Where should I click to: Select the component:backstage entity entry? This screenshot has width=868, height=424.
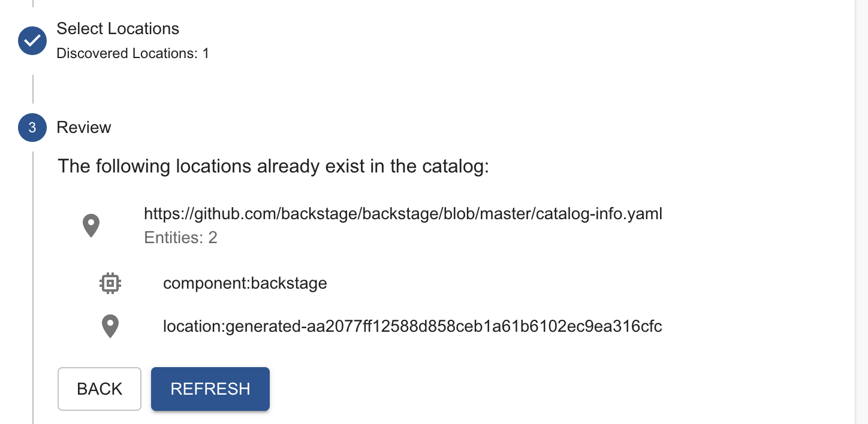click(x=245, y=283)
